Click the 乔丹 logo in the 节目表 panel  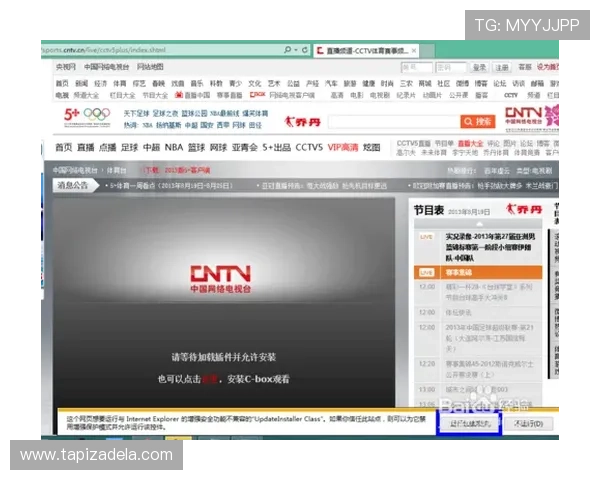(x=524, y=209)
